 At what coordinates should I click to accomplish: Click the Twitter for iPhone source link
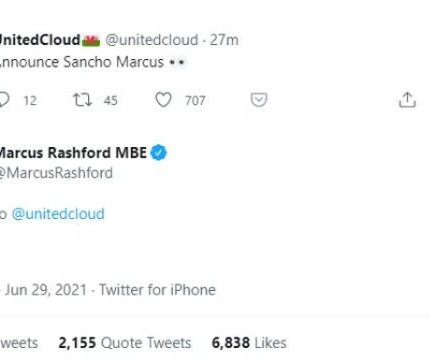click(x=157, y=290)
